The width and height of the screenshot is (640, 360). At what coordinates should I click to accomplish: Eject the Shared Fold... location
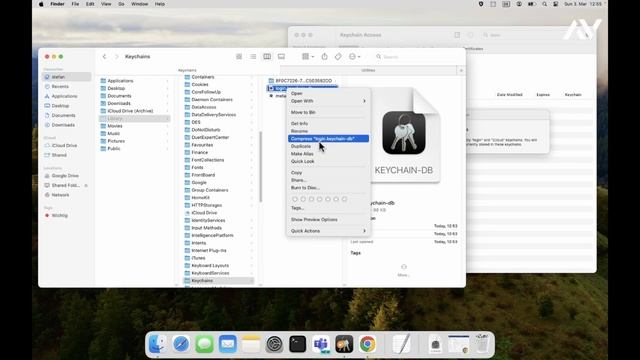coord(86,185)
